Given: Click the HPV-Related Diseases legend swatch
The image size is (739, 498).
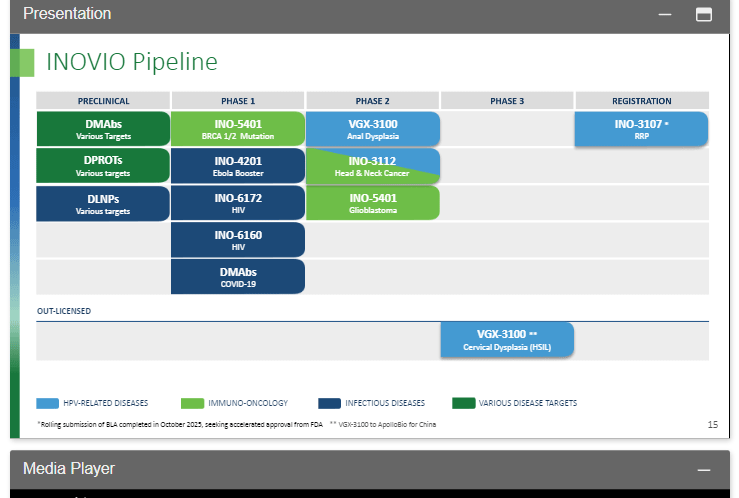Looking at the screenshot, I should (48, 403).
